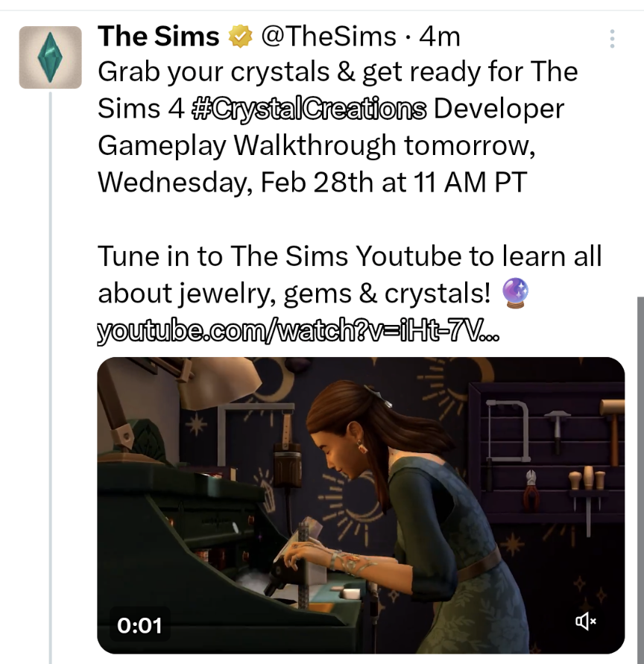Open The Sims profile avatar

click(51, 57)
